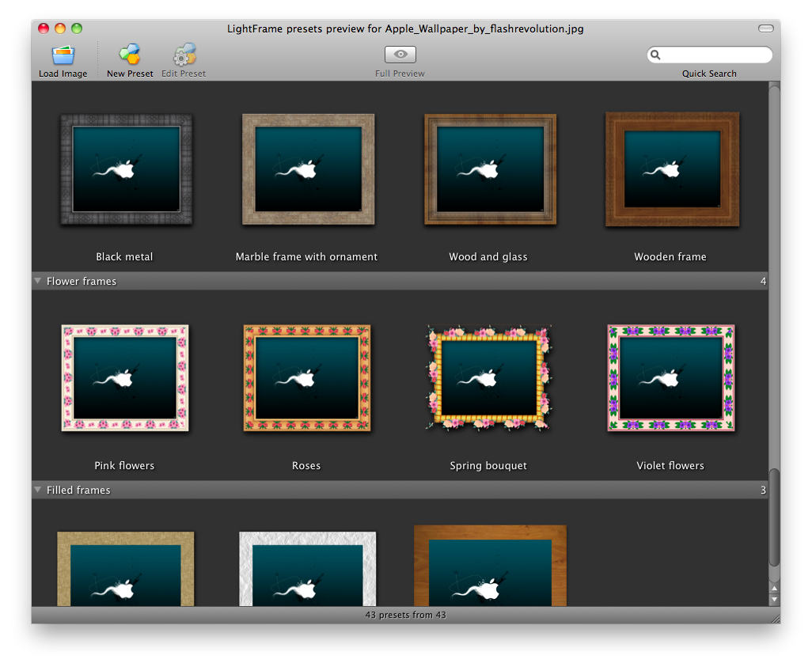Toggle the toolbar with the pill button

(x=766, y=28)
